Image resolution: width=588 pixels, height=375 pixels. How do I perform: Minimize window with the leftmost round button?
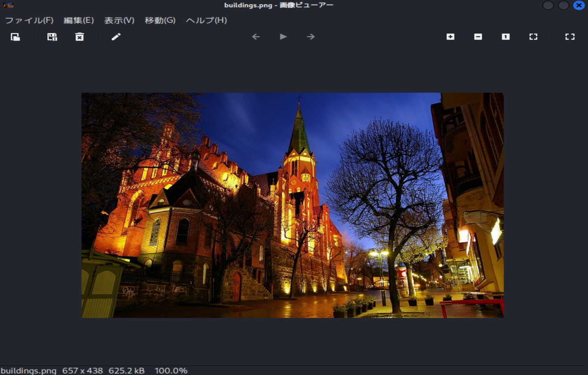[548, 5]
